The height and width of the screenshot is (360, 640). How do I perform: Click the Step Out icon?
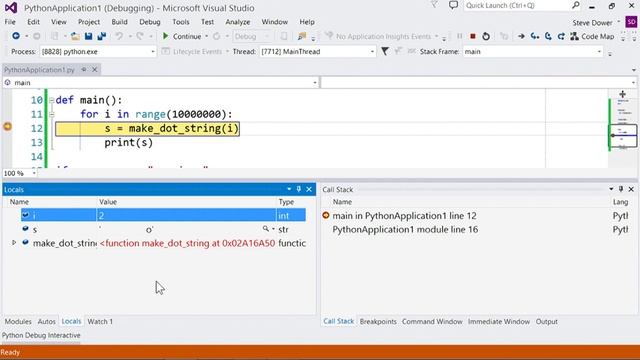point(561,36)
